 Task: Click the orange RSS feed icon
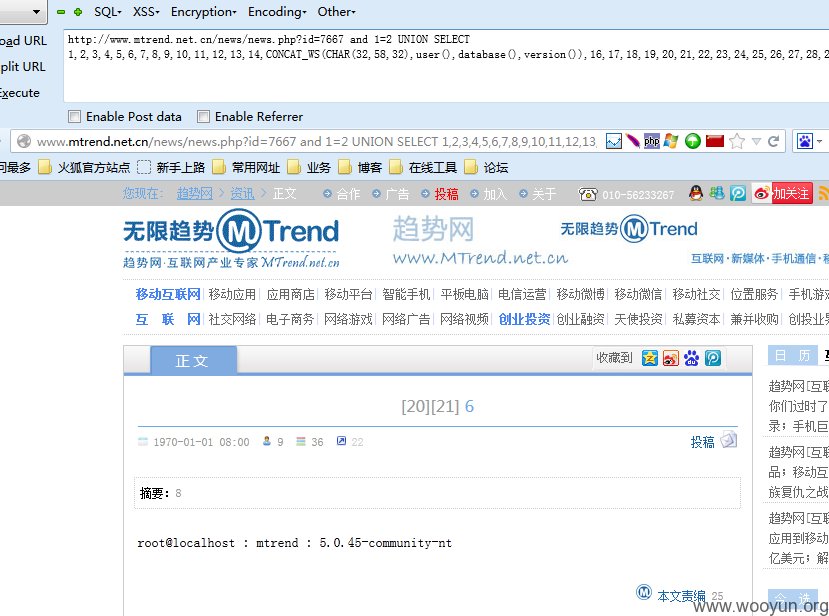pyautogui.click(x=823, y=194)
